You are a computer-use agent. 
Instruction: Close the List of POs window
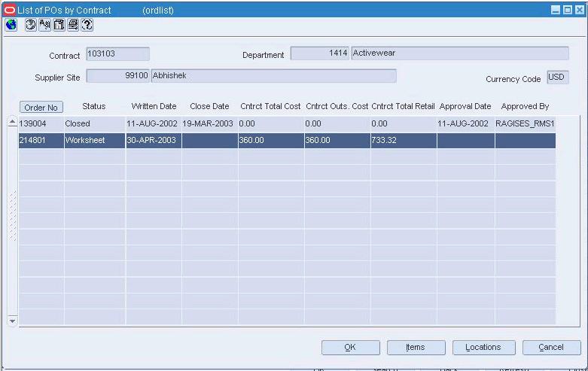click(580, 10)
